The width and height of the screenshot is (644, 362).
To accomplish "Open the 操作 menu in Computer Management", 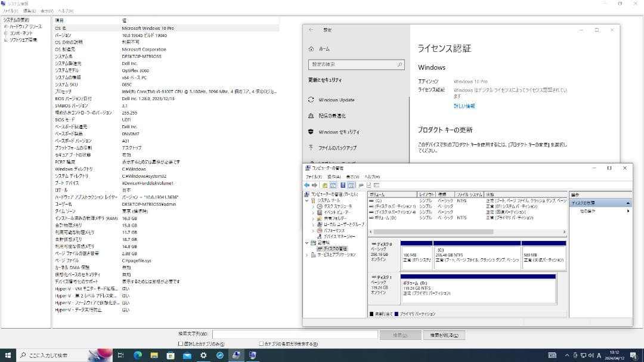I will coord(335,177).
